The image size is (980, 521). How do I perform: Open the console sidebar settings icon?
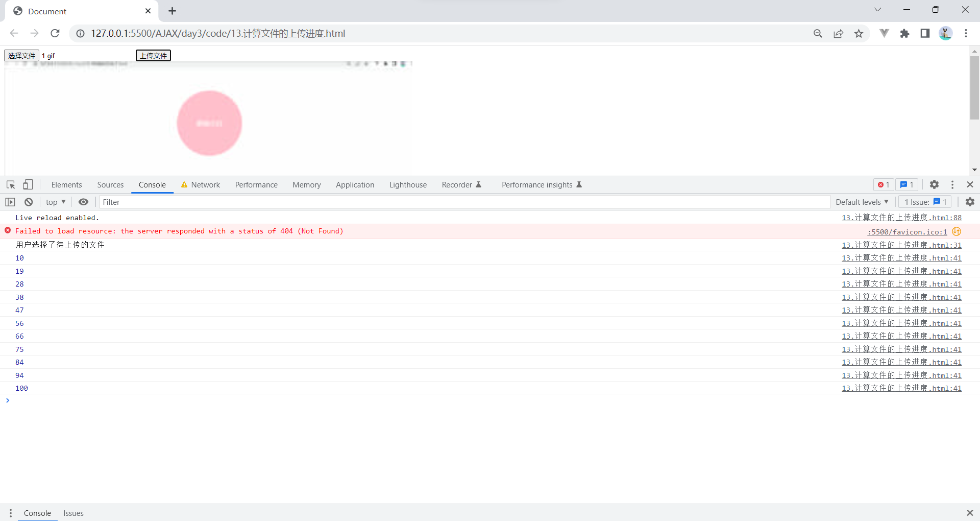[x=970, y=202]
